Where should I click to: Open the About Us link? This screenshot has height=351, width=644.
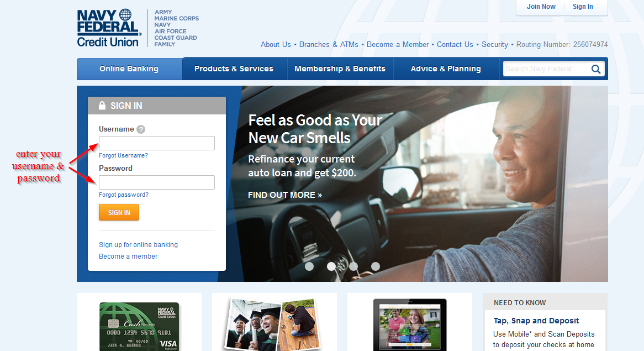(276, 44)
